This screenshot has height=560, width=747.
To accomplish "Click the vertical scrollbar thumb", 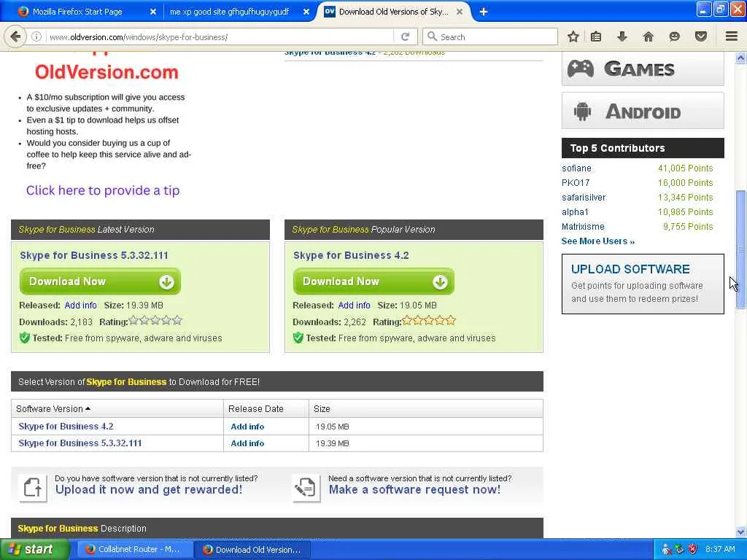I will (740, 249).
